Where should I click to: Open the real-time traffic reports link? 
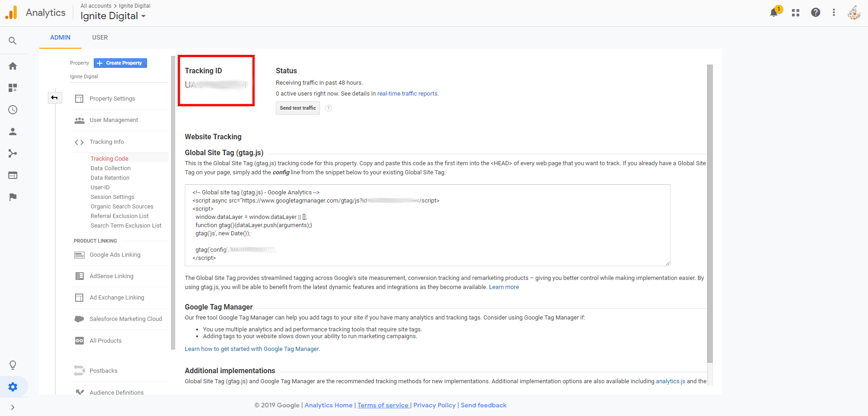click(x=407, y=94)
